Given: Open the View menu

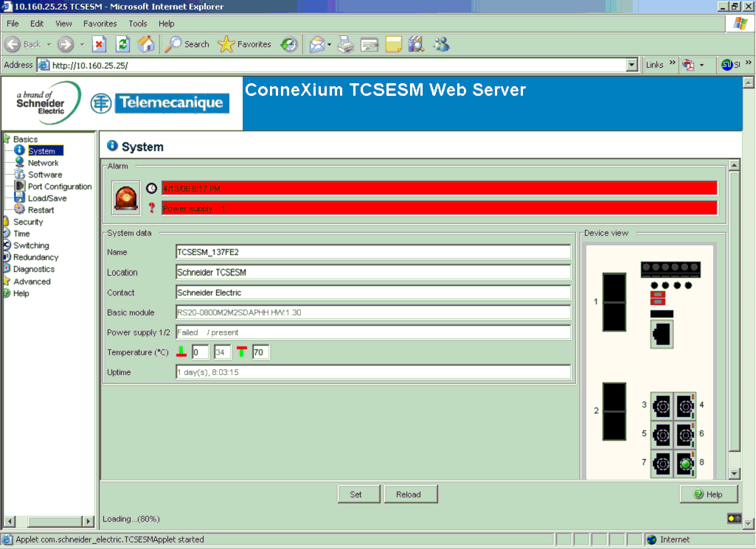Looking at the screenshot, I should [63, 24].
